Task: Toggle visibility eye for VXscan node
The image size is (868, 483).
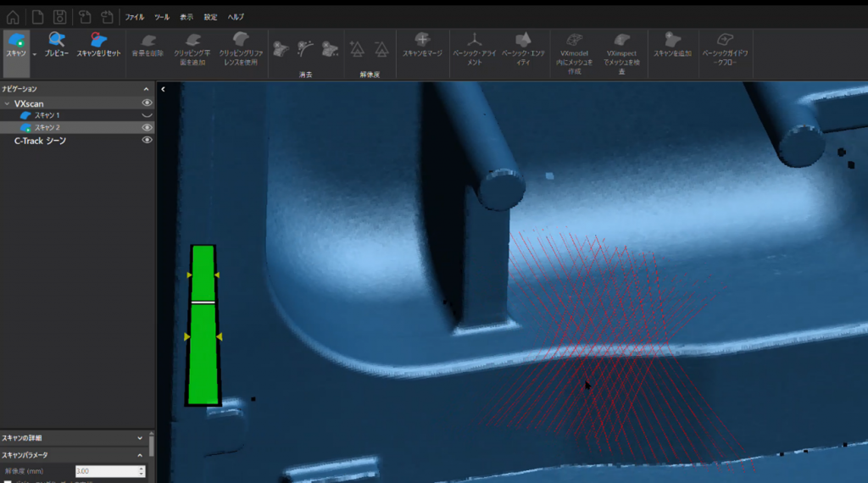Action: point(147,103)
